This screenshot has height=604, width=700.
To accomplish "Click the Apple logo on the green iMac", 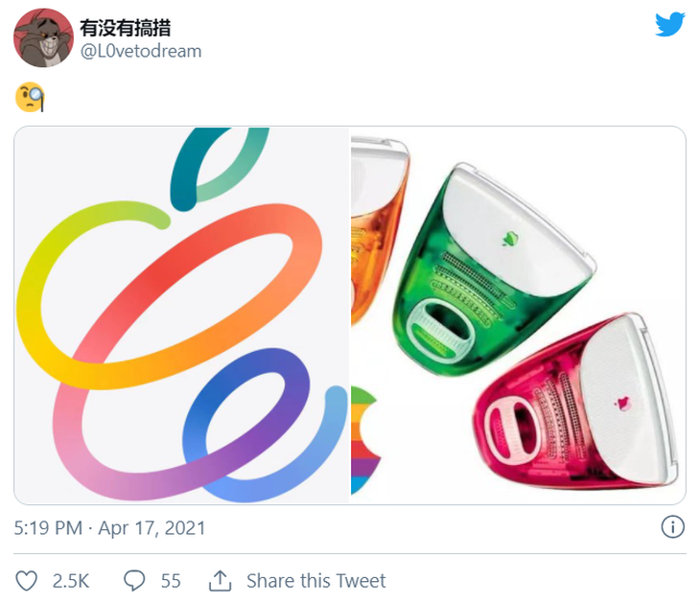I will (x=509, y=240).
